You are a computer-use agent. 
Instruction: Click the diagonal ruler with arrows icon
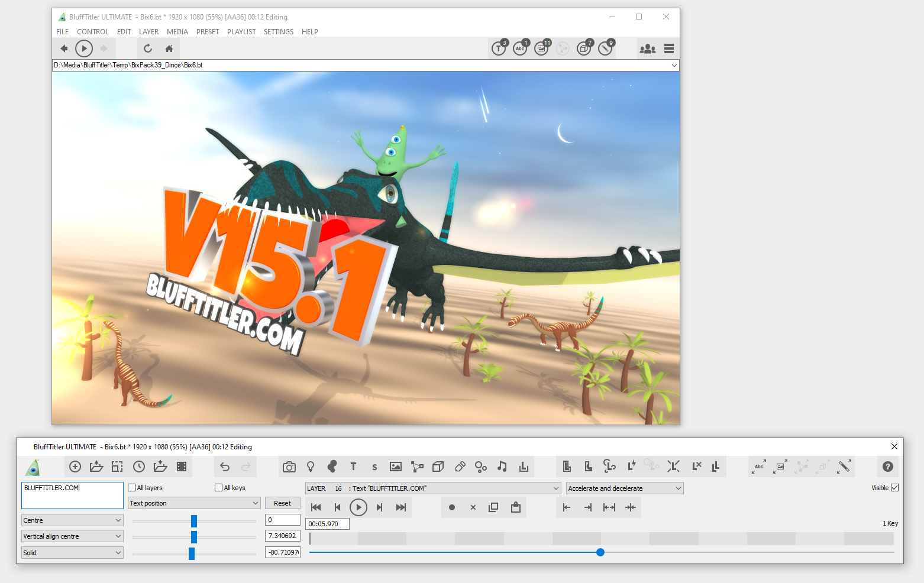click(844, 467)
